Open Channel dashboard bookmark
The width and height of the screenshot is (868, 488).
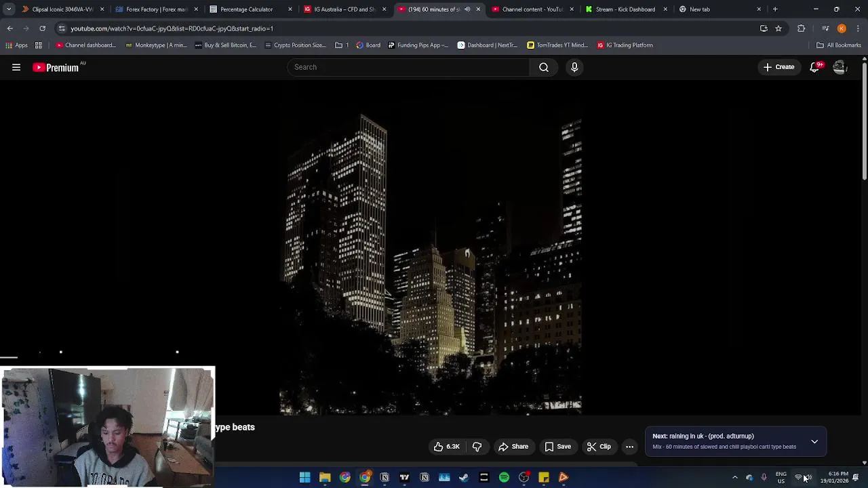[86, 45]
